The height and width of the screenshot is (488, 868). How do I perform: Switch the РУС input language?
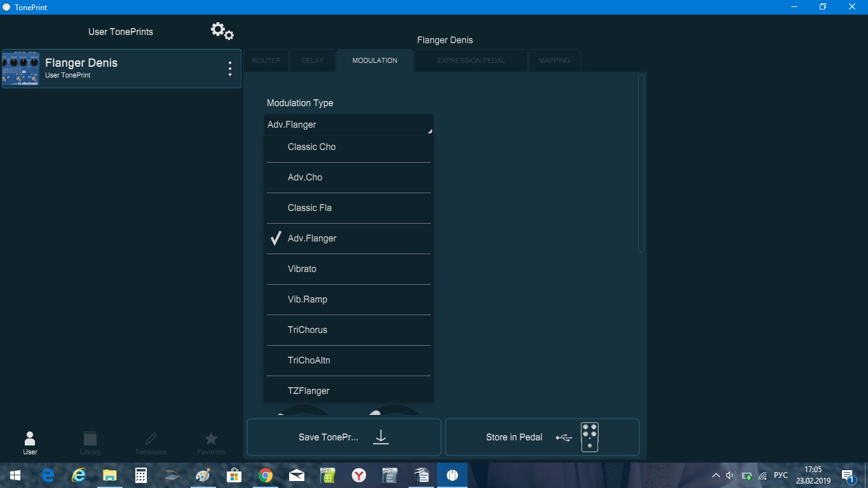(x=781, y=475)
